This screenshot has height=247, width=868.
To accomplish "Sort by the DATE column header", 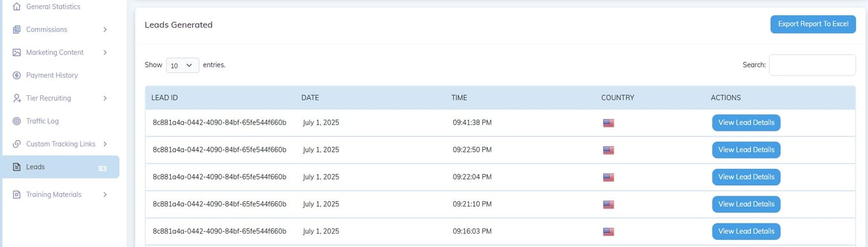I will coord(310,98).
